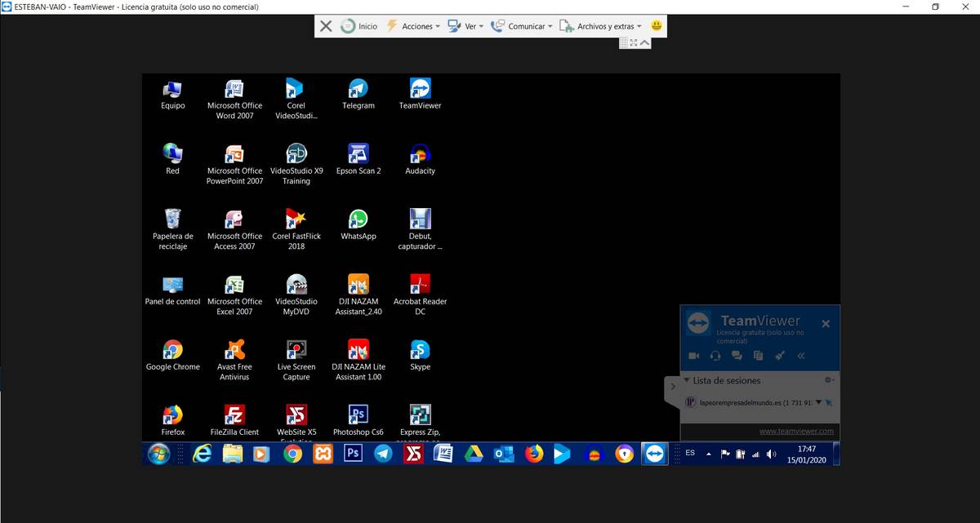Viewport: 980px width, 523px height.
Task: Collapse the TeamViewer panel with the double-chevron icon
Action: point(801,356)
